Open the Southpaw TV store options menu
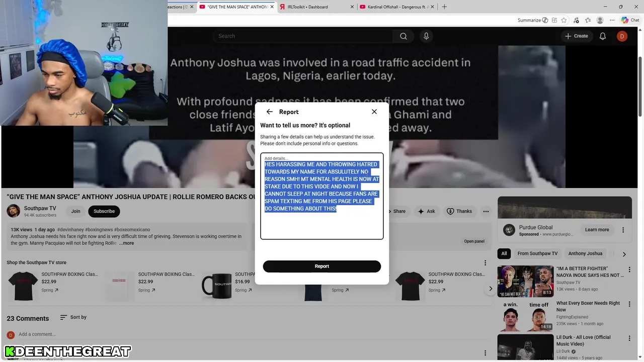The image size is (644, 362). 485,263
